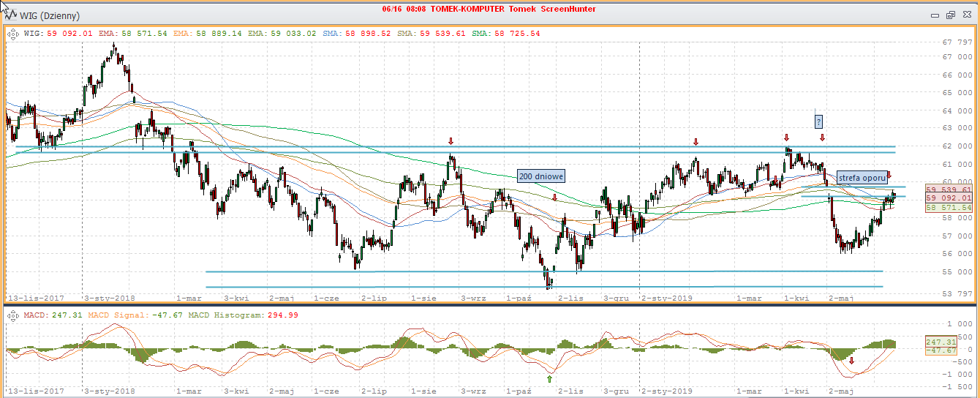Click the 'WIG (Dzienny)' window title
The width and height of the screenshot is (980, 398).
50,15
